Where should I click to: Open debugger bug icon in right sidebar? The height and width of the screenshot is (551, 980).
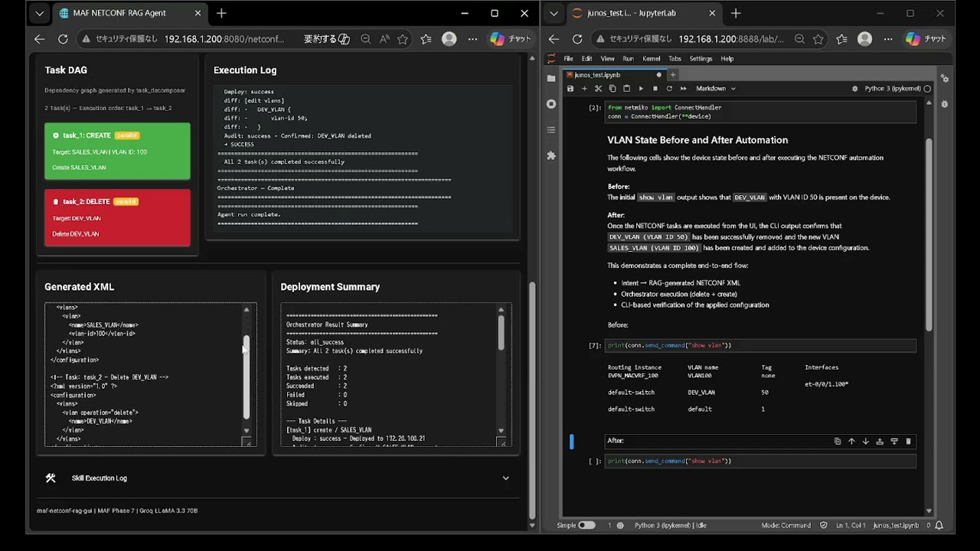click(x=945, y=104)
